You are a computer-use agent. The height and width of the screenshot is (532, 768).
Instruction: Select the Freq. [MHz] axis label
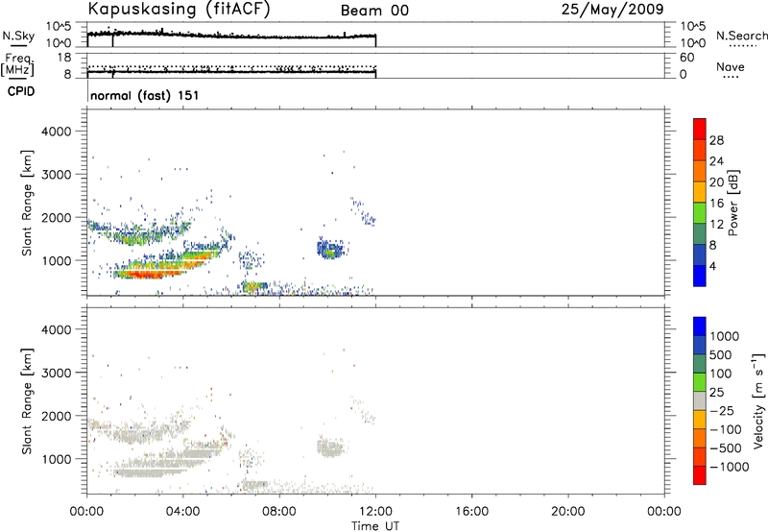pos(17,64)
